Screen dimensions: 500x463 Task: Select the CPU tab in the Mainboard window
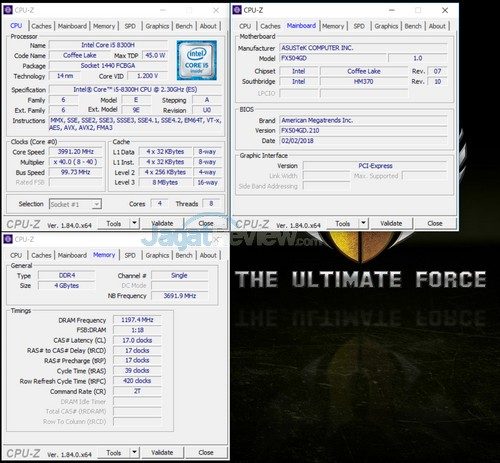coord(245,26)
